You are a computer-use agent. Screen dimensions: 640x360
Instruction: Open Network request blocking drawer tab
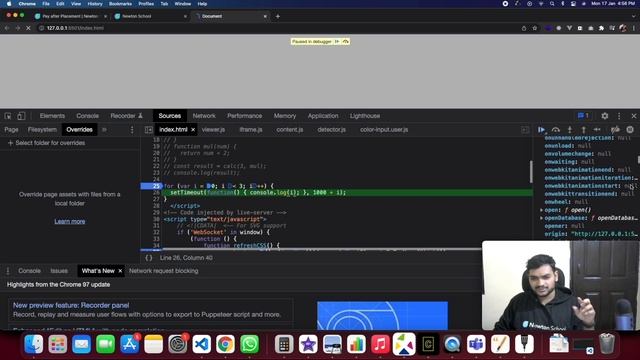tap(164, 271)
